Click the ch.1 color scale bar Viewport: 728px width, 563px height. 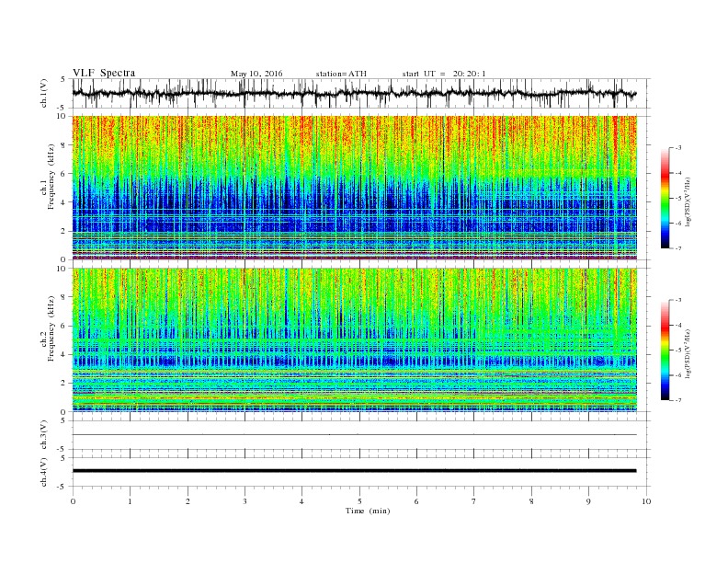(x=665, y=199)
